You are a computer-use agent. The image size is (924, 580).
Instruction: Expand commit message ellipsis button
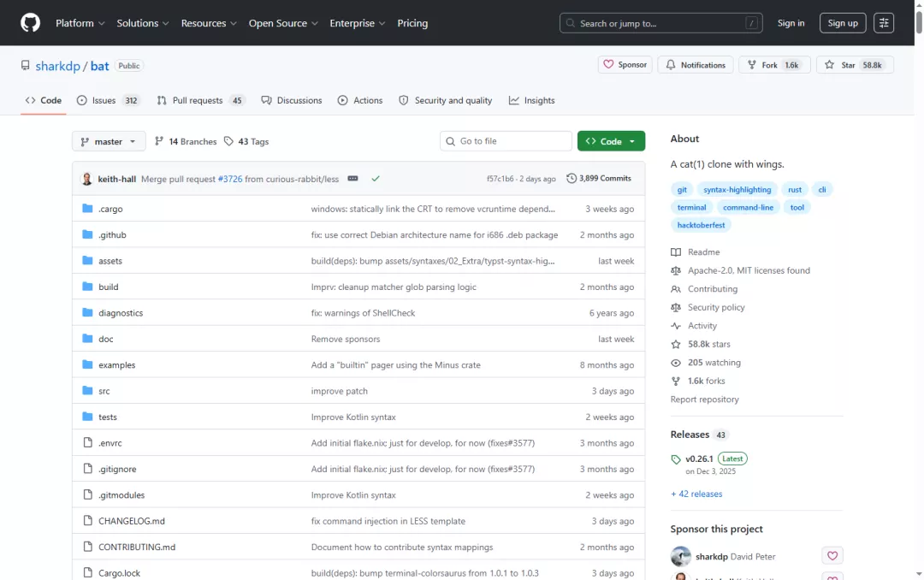(352, 179)
